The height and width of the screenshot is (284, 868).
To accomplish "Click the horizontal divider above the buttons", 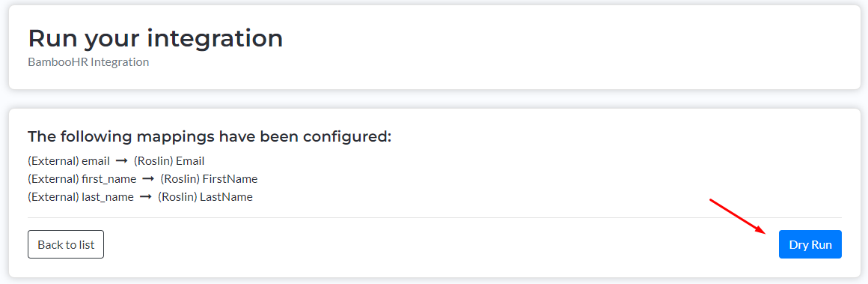I will pyautogui.click(x=435, y=217).
